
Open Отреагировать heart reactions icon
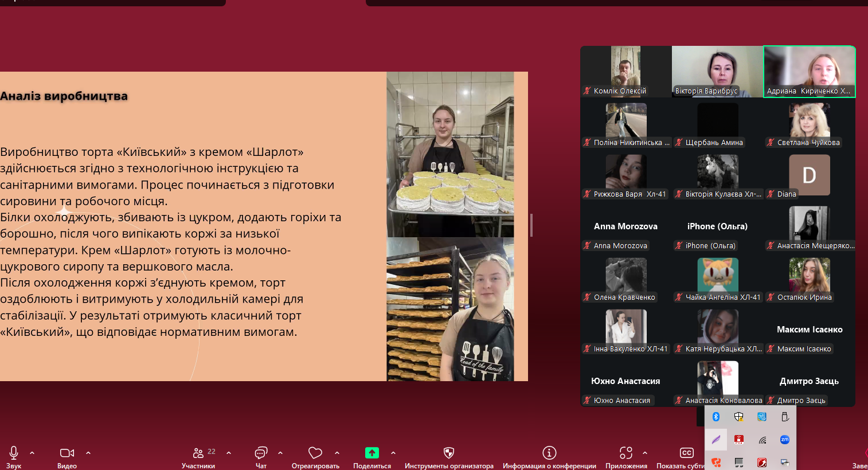click(315, 453)
